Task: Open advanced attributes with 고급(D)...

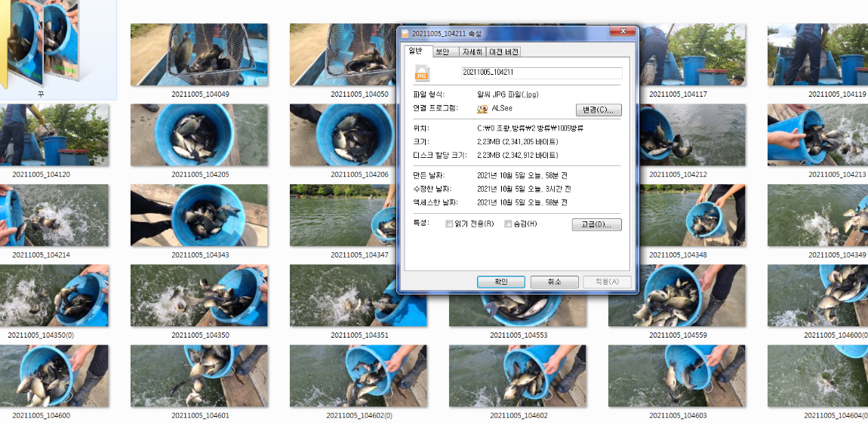Action: click(596, 225)
